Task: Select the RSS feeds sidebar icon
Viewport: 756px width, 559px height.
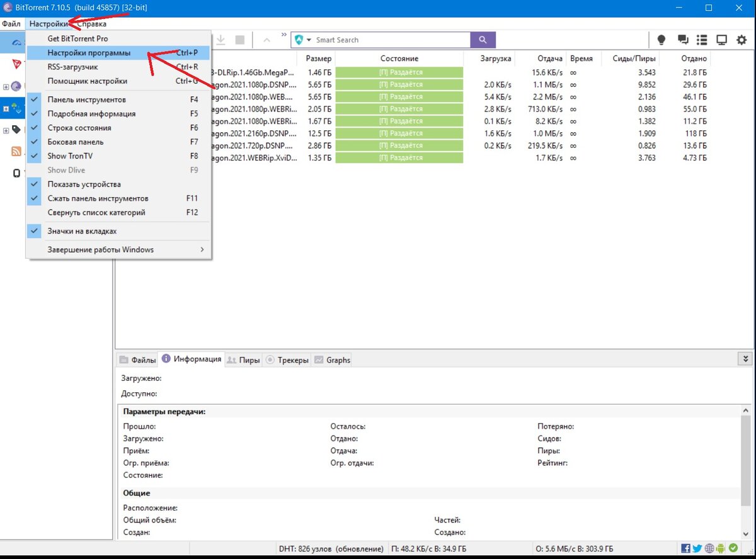Action: (17, 151)
